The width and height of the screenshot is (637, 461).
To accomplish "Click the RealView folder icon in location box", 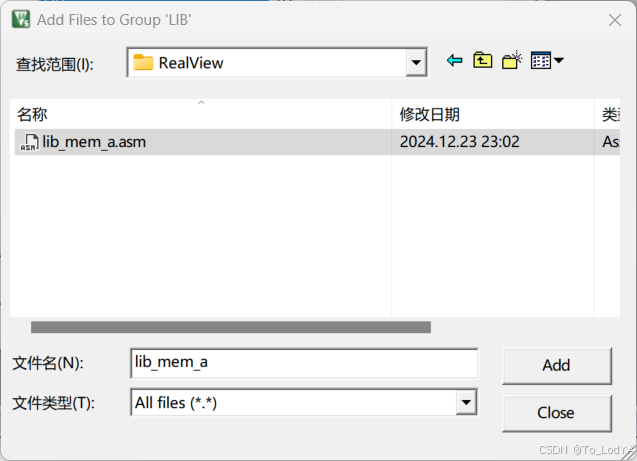I will click(x=143, y=63).
